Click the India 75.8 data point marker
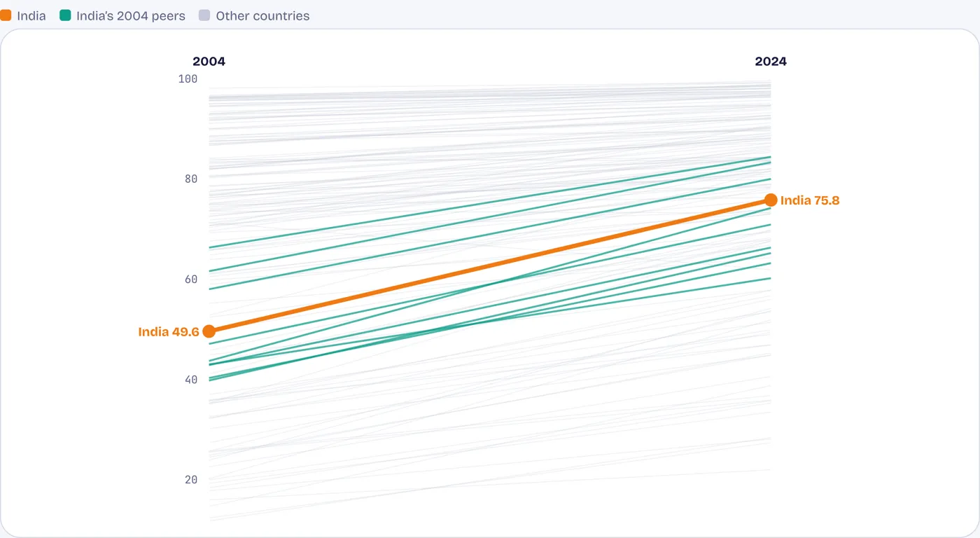980x538 pixels. pos(771,200)
